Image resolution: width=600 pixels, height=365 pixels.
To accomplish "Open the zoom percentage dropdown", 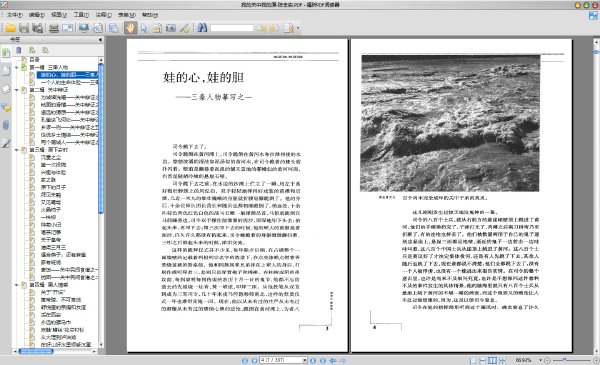I will [540, 360].
